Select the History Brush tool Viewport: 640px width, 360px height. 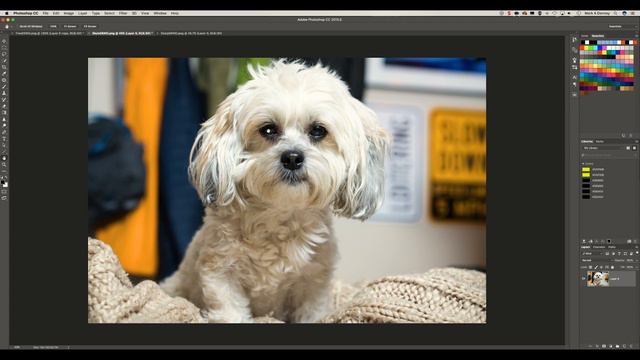4,99
